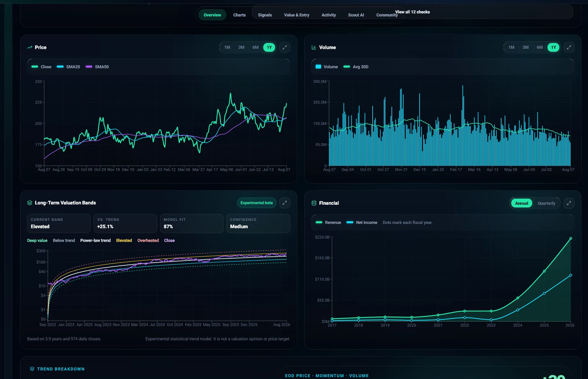Toggle the Net income series legend
Screen dimensions: 588x379
362,222
